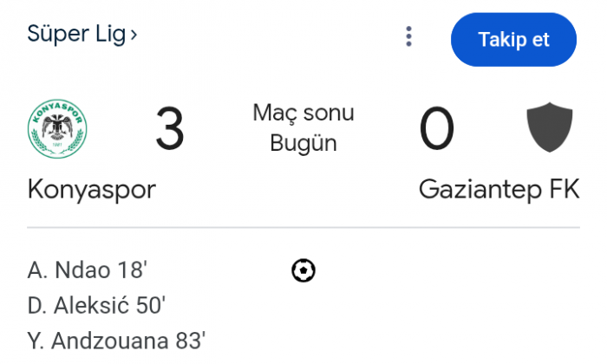Click the Bugün date label
This screenshot has width=607, height=364.
303,143
